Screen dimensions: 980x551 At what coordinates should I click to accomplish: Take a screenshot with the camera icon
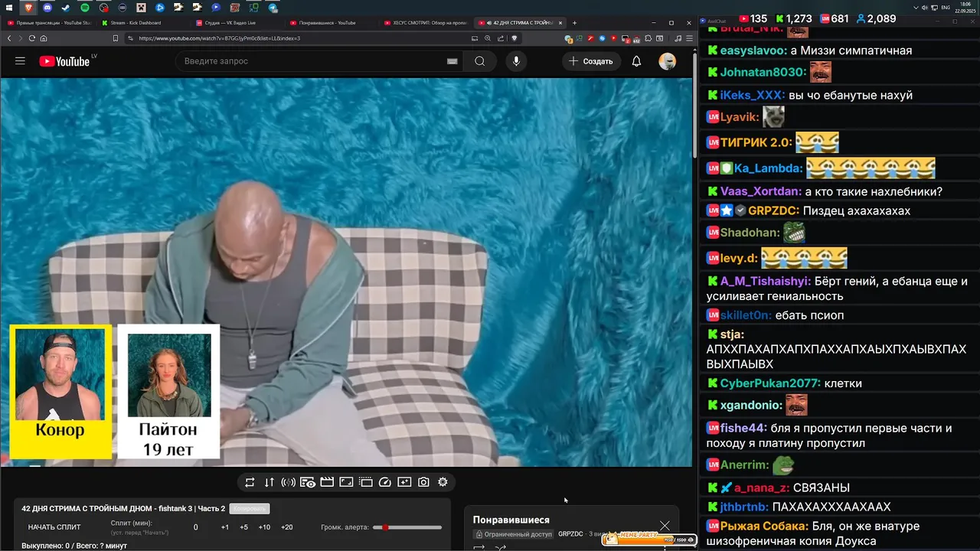(x=423, y=482)
